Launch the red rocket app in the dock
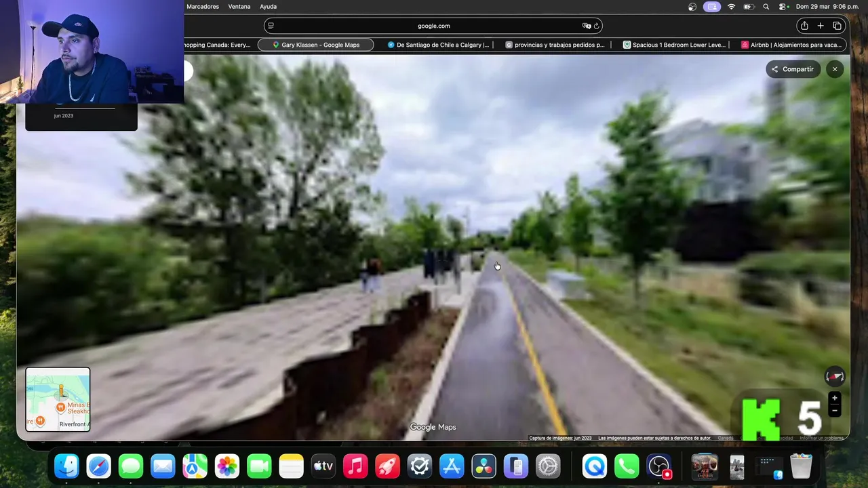This screenshot has height=488, width=868. point(387,466)
